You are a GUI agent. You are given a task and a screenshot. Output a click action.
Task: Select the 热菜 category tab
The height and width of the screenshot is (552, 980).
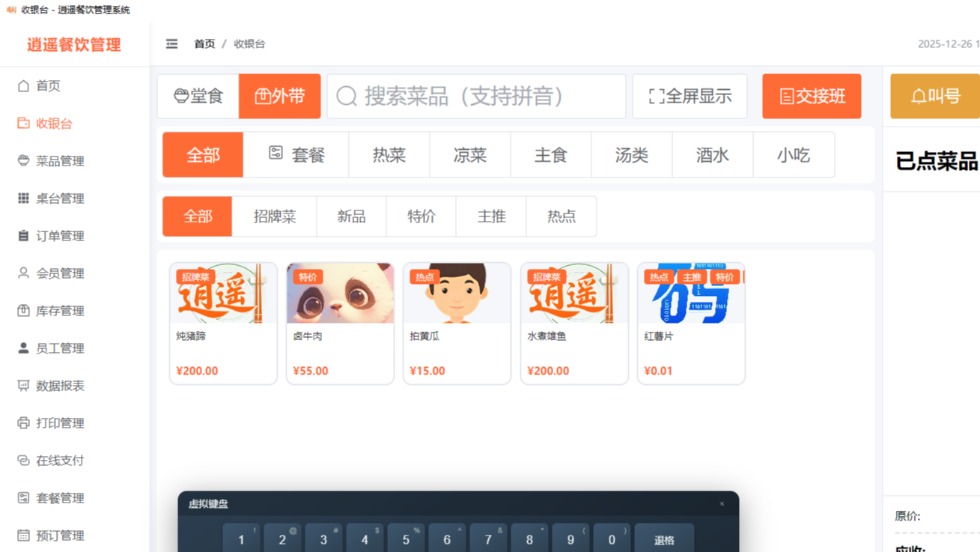click(x=389, y=155)
